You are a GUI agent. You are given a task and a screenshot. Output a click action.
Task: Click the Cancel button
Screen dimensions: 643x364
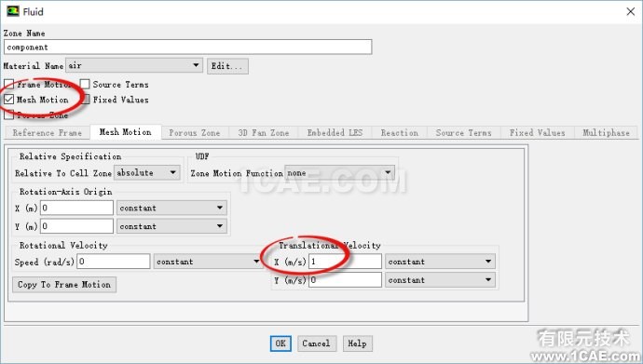(x=316, y=344)
